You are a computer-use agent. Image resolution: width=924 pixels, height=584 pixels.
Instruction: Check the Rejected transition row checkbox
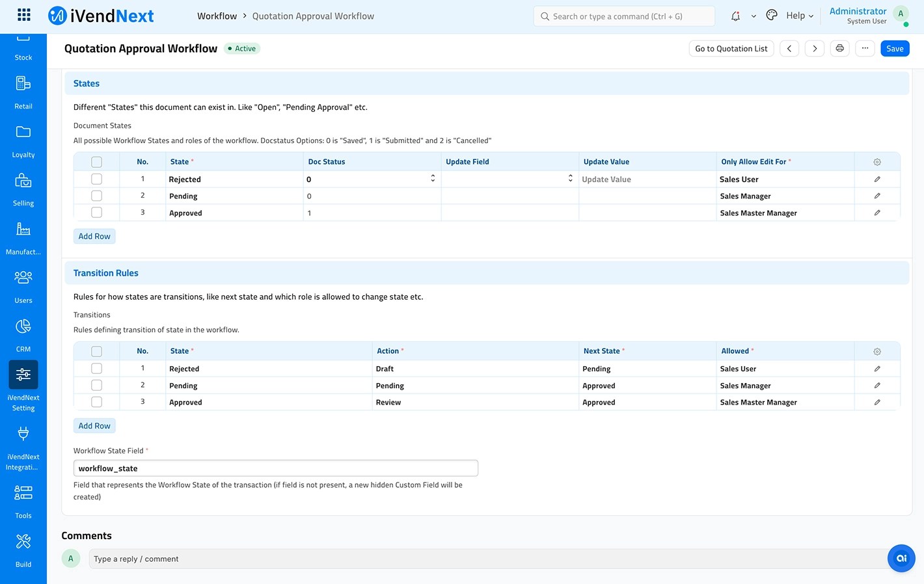97,368
